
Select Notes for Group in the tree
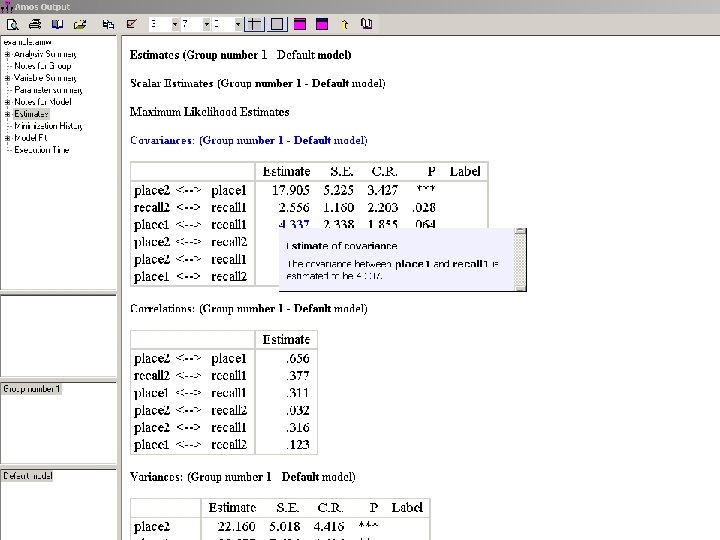[x=43, y=66]
